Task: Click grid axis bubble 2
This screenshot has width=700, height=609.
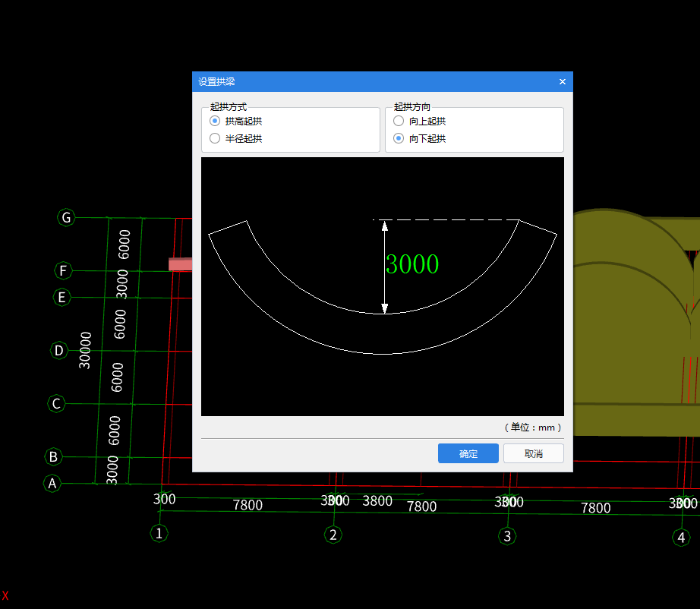Action: click(333, 535)
